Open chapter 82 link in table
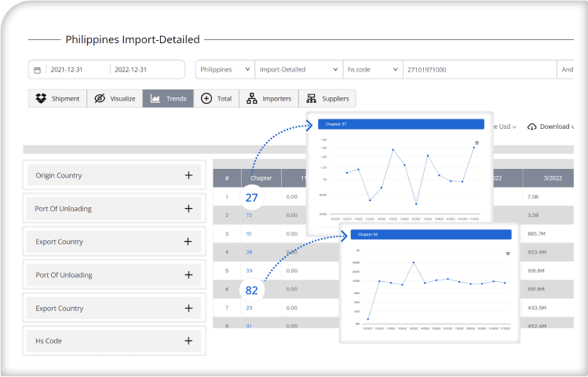The image size is (588, 377). 252,291
